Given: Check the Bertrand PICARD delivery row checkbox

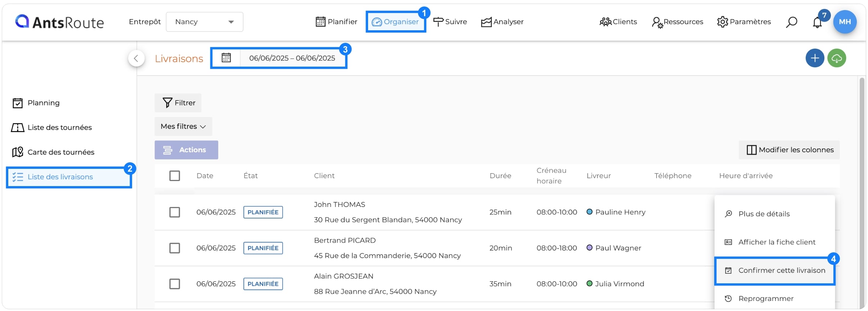Looking at the screenshot, I should point(175,248).
